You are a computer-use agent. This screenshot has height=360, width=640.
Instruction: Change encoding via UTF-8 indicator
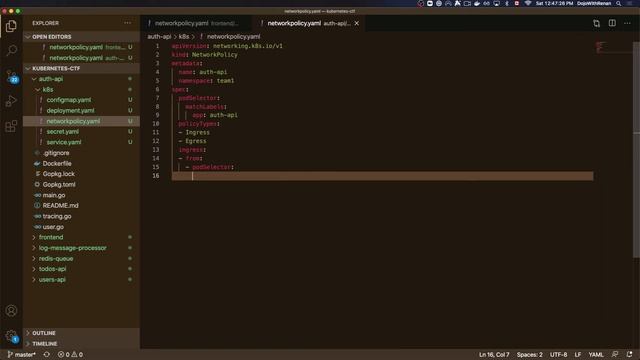click(x=558, y=354)
